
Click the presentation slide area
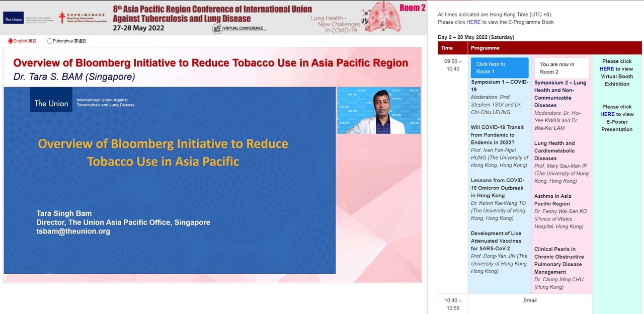tap(170, 180)
